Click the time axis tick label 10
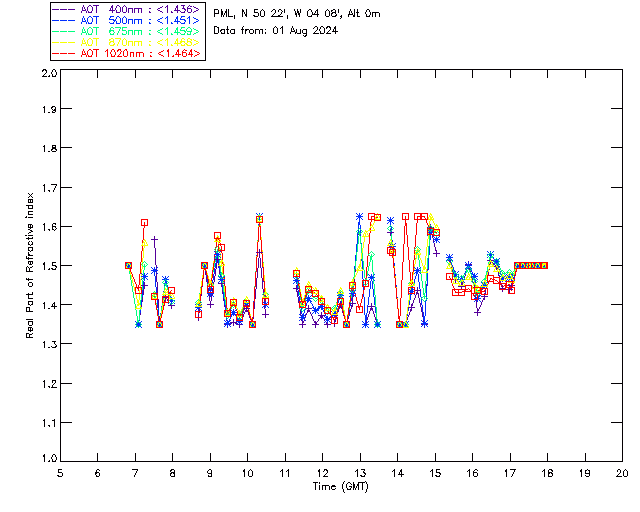 point(247,473)
